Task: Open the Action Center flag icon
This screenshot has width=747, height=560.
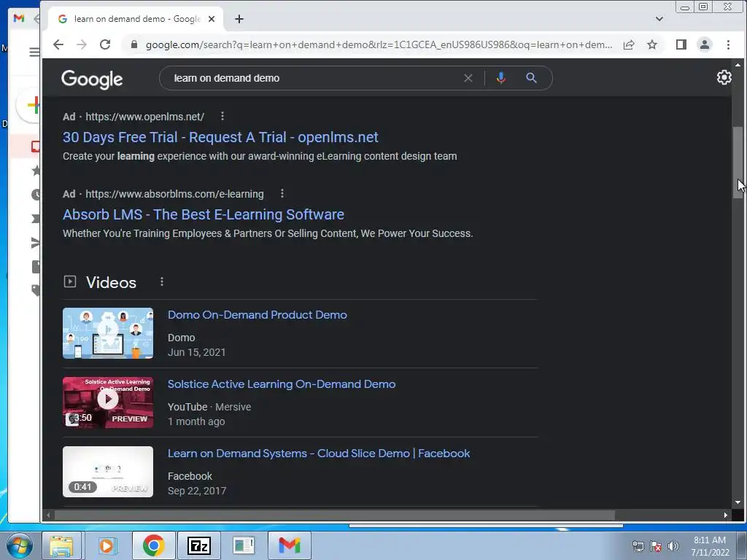Action: coord(656,546)
